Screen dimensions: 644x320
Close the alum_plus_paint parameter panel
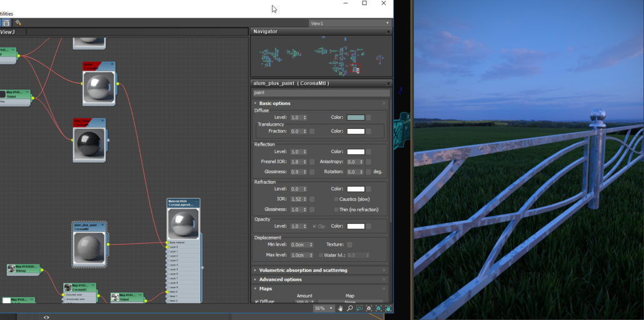[x=388, y=83]
